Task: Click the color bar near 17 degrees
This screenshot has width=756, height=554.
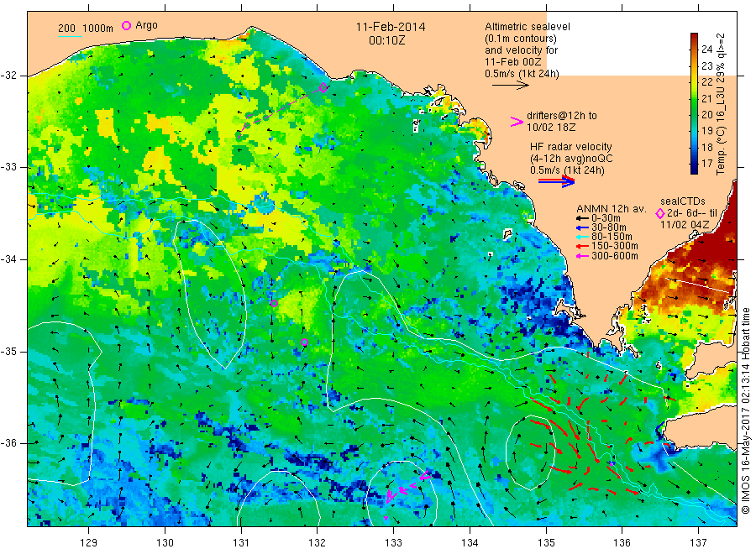Action: coord(695,164)
